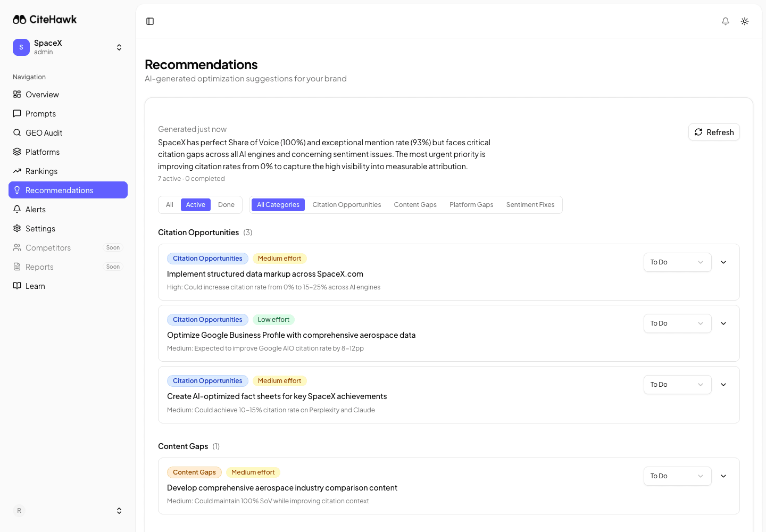Click the SpaceX workspace avatar
The image size is (766, 532).
click(21, 47)
